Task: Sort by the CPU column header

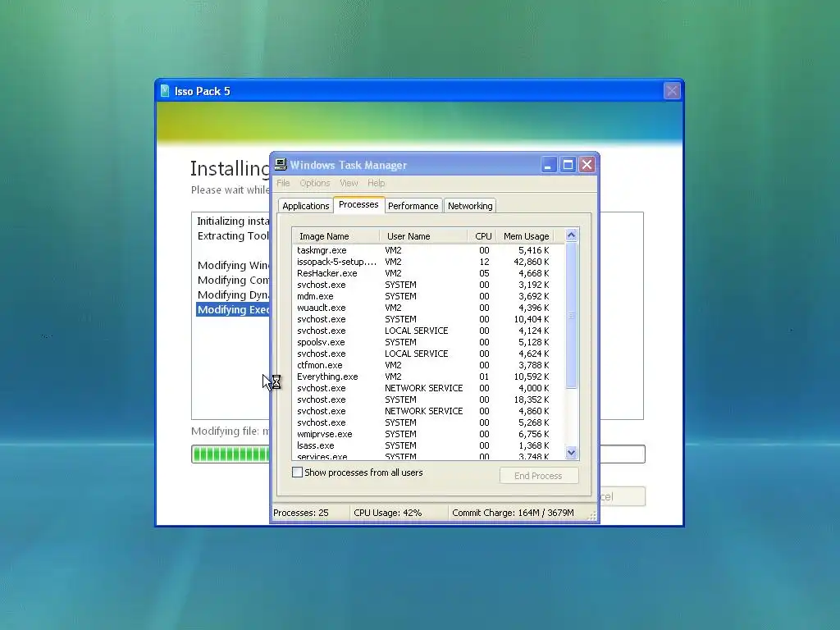Action: click(x=482, y=236)
